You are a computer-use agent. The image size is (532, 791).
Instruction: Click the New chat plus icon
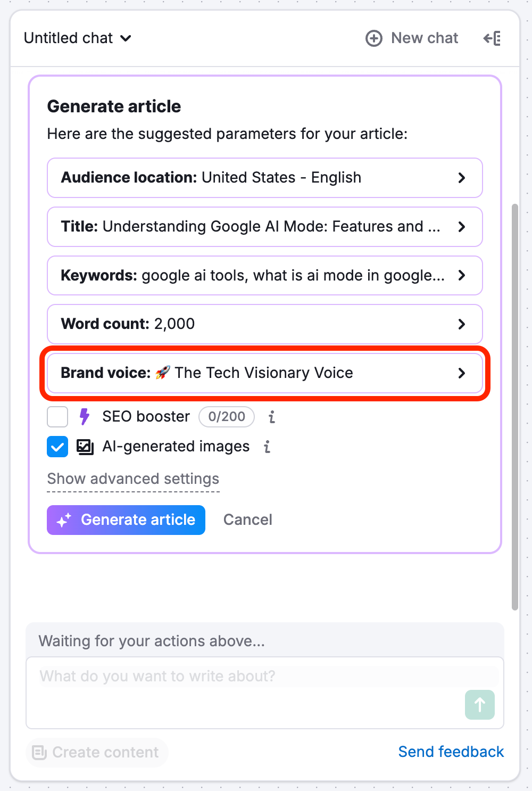pyautogui.click(x=374, y=38)
